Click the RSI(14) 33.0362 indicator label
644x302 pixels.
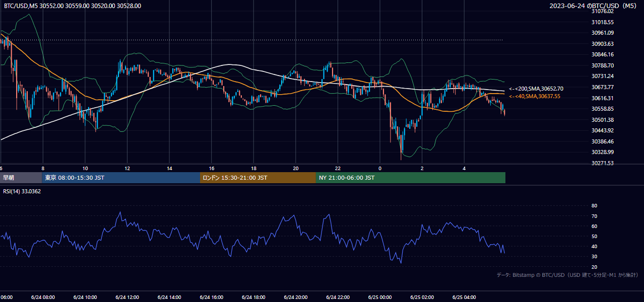22,191
